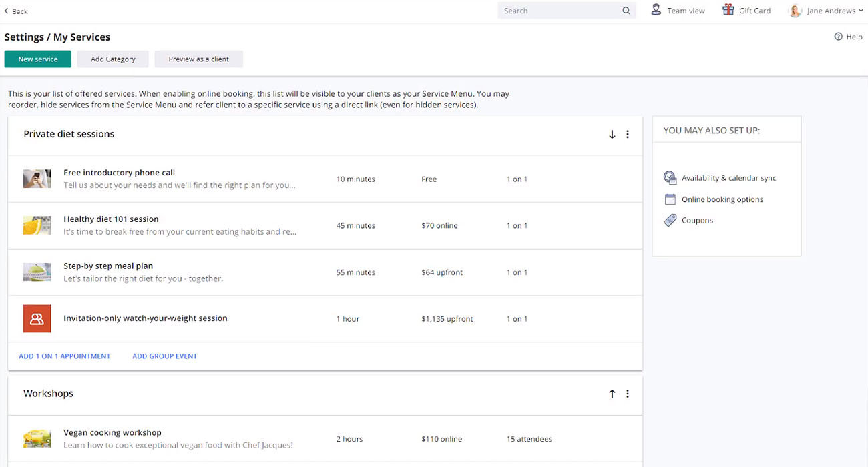The height and width of the screenshot is (467, 868).
Task: Open the Vegan cooking workshop thumbnail
Action: pyautogui.click(x=37, y=438)
